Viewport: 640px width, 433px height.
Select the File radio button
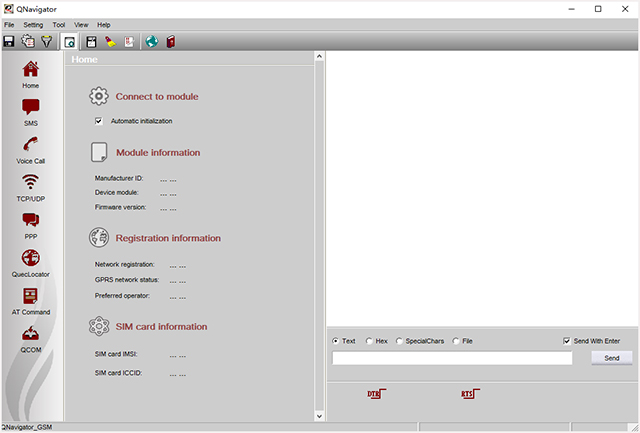point(456,341)
